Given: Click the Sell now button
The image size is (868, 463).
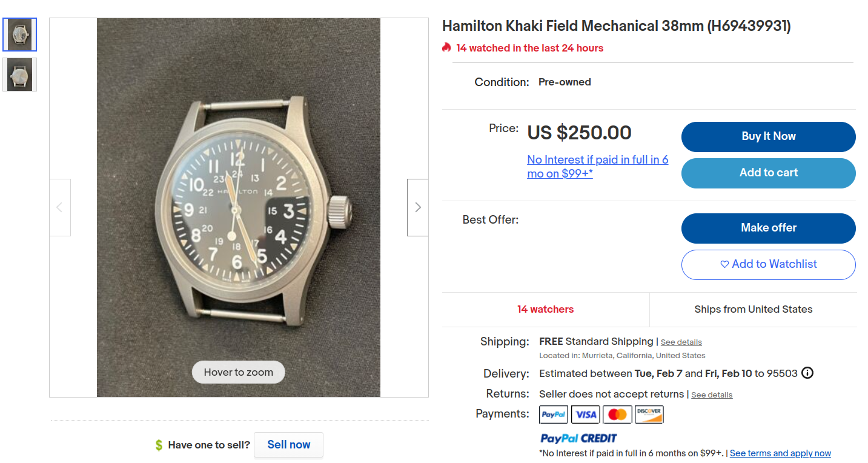Looking at the screenshot, I should (288, 445).
